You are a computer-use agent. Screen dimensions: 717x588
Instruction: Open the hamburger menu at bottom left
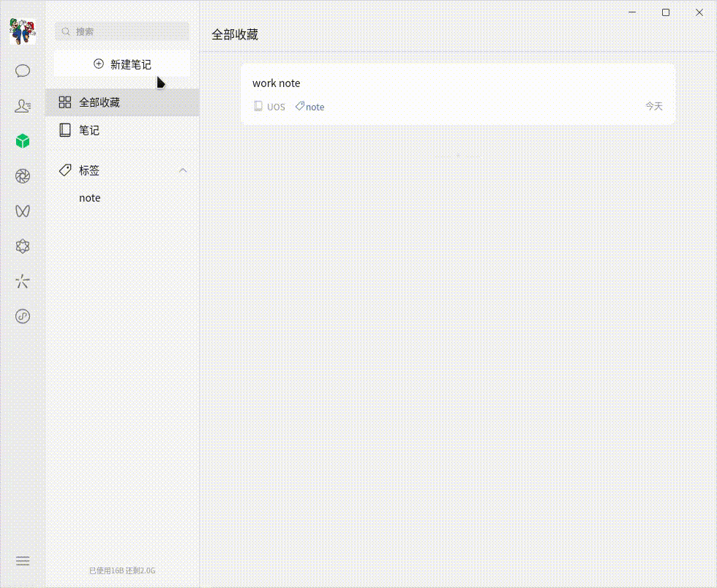[23, 560]
